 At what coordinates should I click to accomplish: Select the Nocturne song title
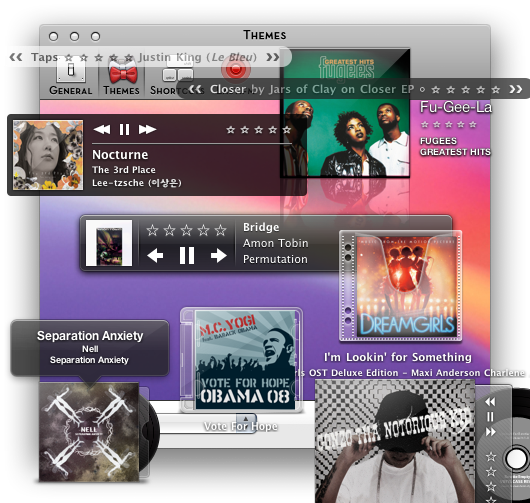tap(120, 155)
